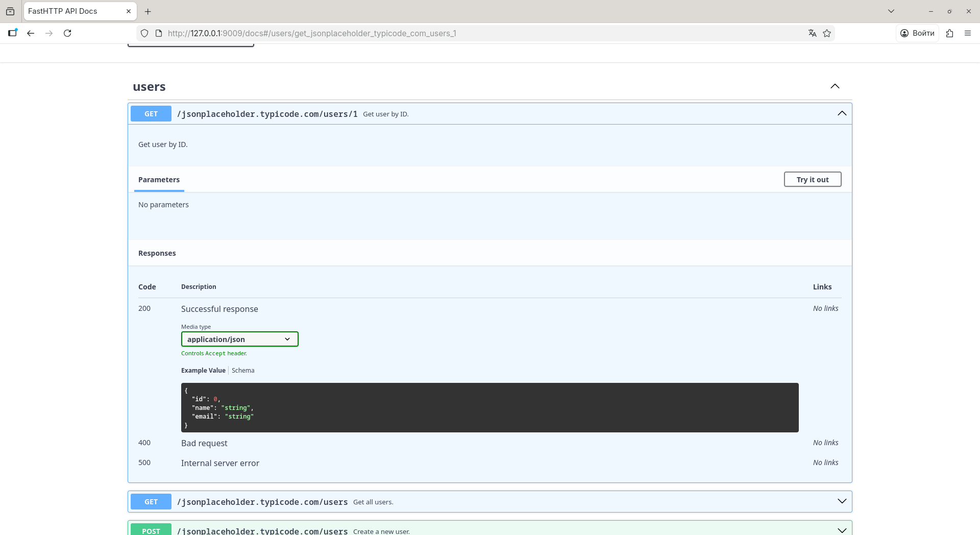This screenshot has width=980, height=535.
Task: Click No links in the 400 row
Action: click(826, 443)
